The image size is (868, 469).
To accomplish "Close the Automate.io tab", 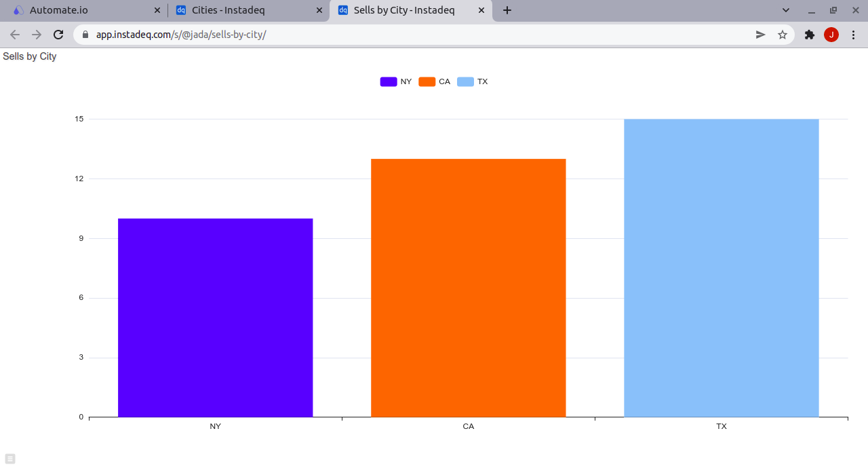I will (157, 10).
